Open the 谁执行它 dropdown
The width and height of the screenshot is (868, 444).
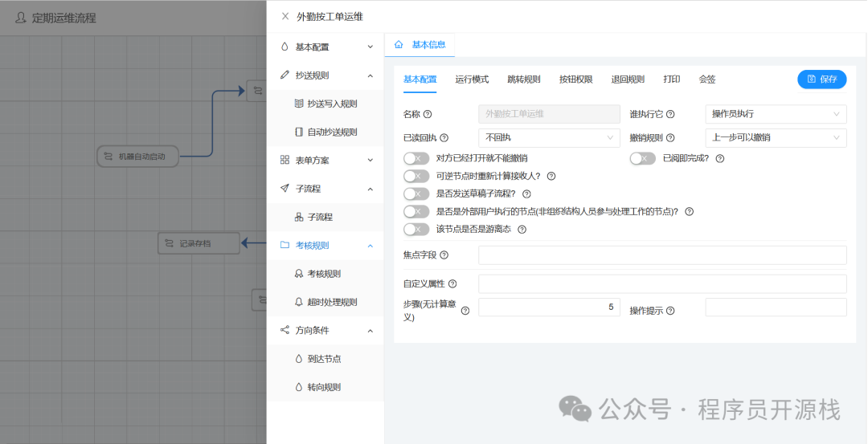(x=775, y=114)
